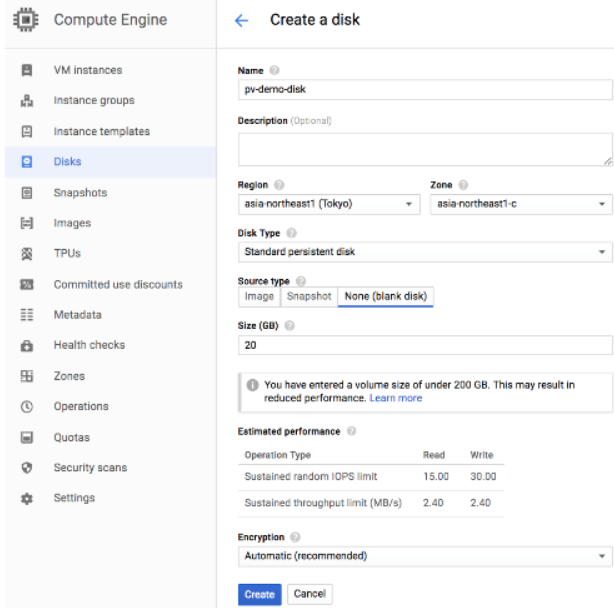Go to Committed use discounts
Screen dimensions: 614x608
(x=118, y=285)
